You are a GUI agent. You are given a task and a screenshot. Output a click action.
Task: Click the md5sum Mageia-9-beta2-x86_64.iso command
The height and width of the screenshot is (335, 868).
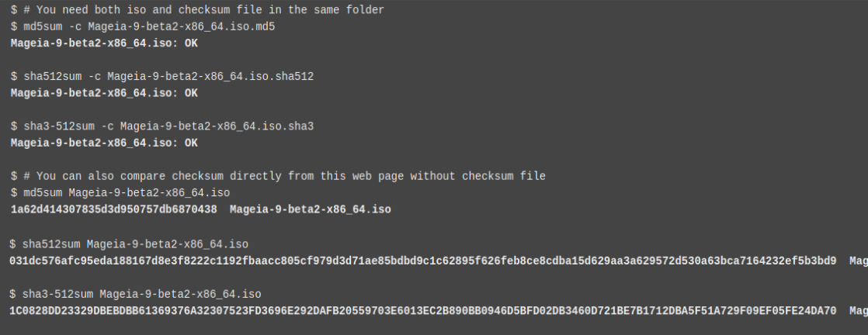point(120,192)
